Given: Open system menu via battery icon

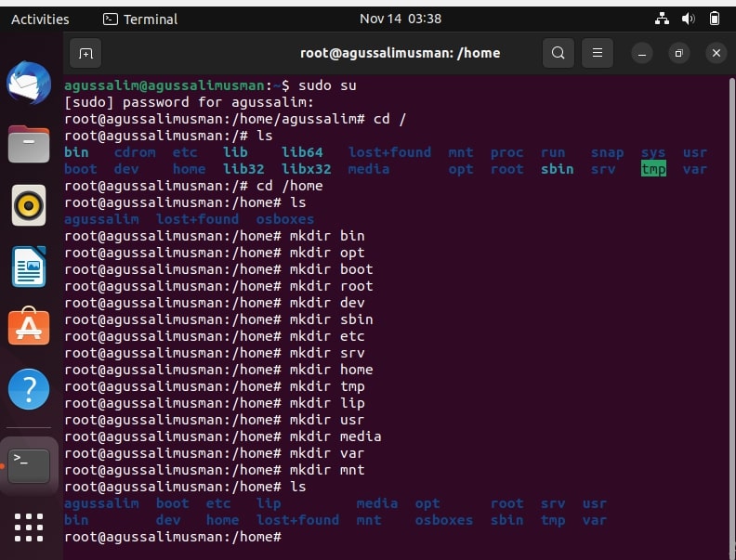Looking at the screenshot, I should tap(715, 19).
